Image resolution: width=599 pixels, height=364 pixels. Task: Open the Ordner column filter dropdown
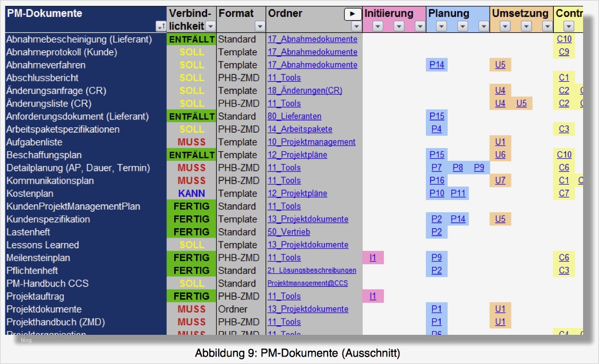pos(356,27)
